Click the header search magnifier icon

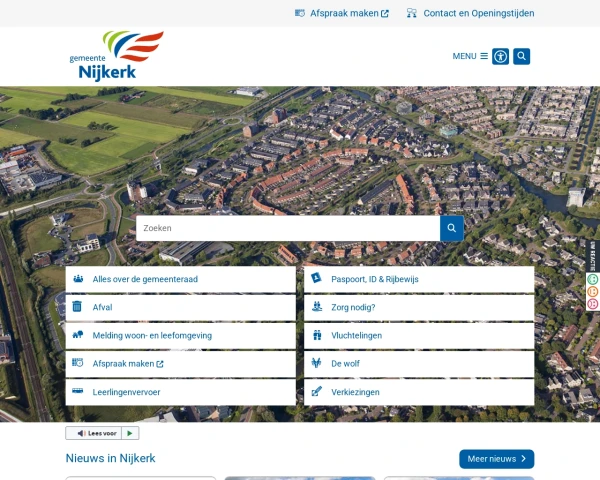tap(522, 57)
